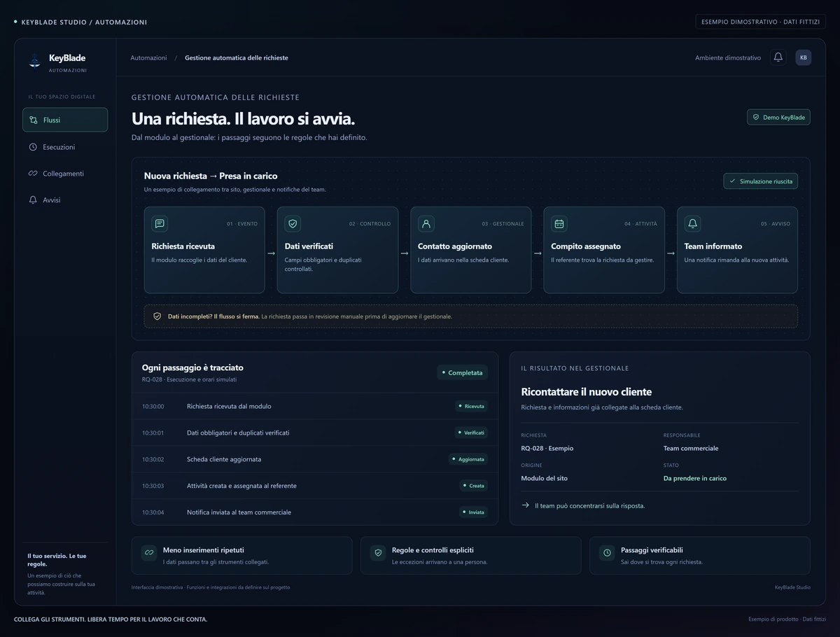Click message icon on Richiesta ricevuta card
Image resolution: width=840 pixels, height=637 pixels.
(160, 223)
